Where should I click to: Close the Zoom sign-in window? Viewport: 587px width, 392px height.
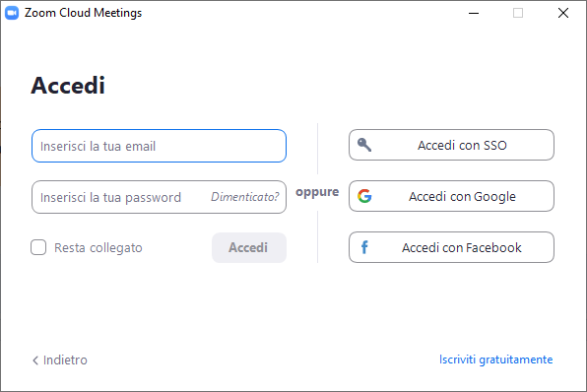[x=563, y=13]
